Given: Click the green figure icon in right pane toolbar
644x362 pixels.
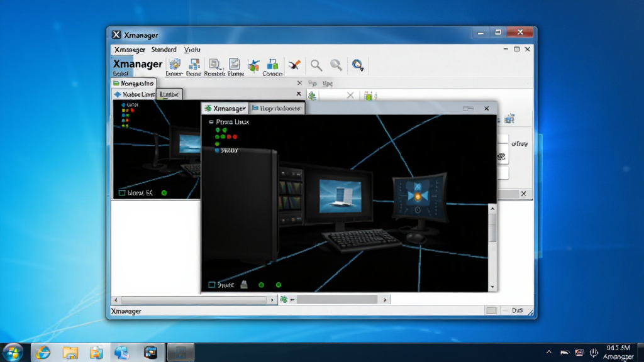Looking at the screenshot, I should click(x=312, y=96).
